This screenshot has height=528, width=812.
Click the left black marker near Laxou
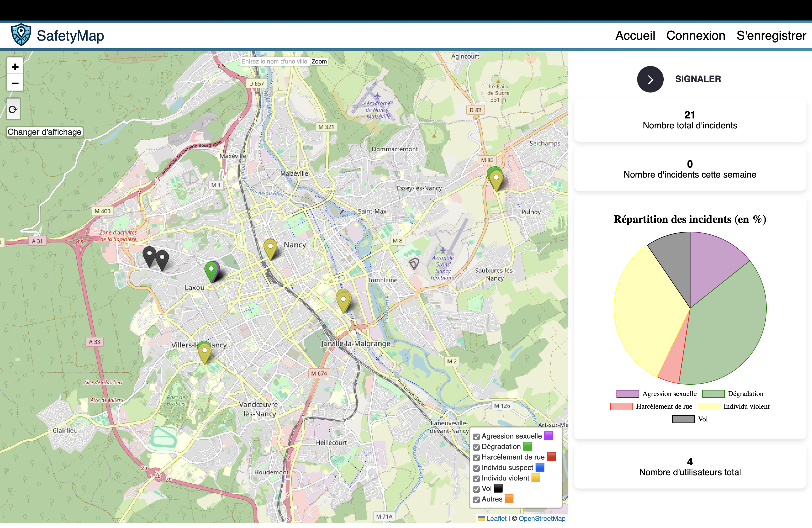(x=149, y=255)
